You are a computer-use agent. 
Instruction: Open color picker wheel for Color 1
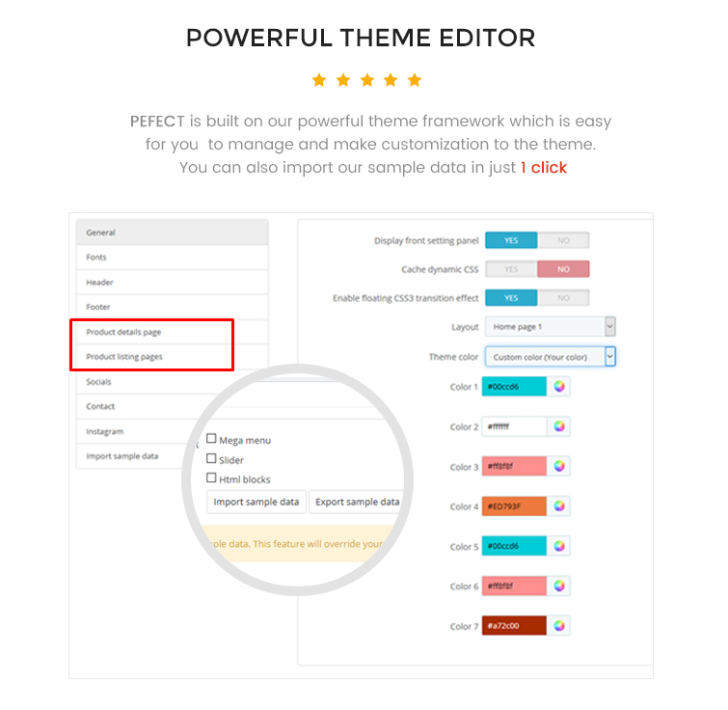tap(559, 386)
